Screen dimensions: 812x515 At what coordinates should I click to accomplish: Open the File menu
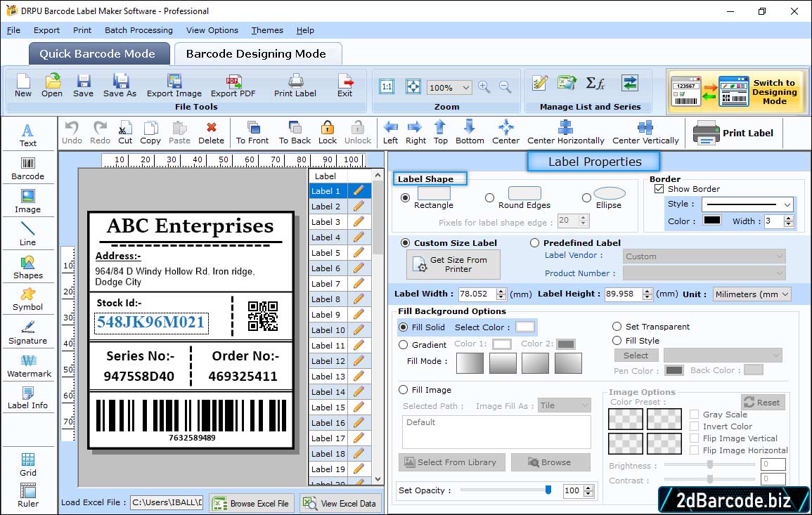click(x=13, y=30)
